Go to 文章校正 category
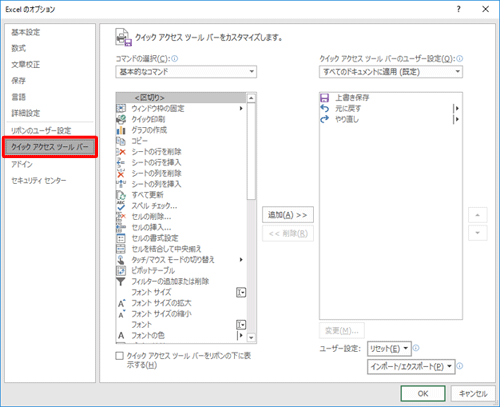This screenshot has height=407, width=500. (26, 64)
